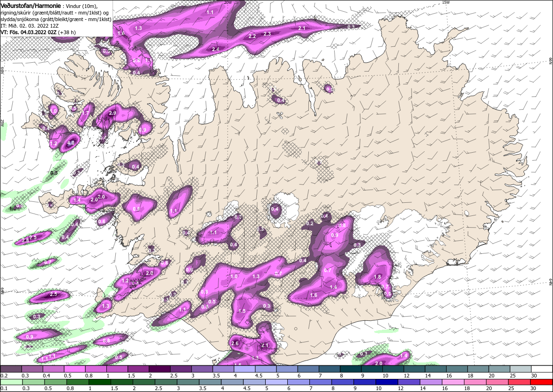Click lower legend swatch between 1 and 1.5
This screenshot has height=392, width=553.
(x=99, y=382)
